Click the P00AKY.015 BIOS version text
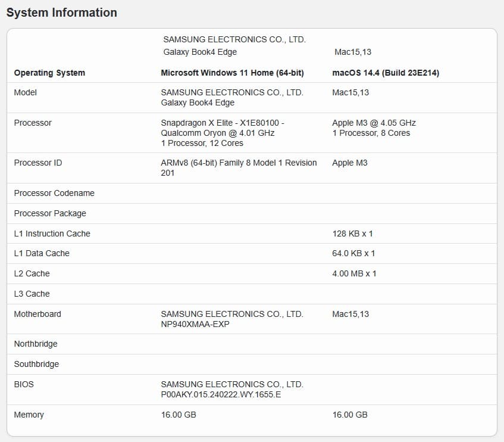504x442 pixels. 221,394
